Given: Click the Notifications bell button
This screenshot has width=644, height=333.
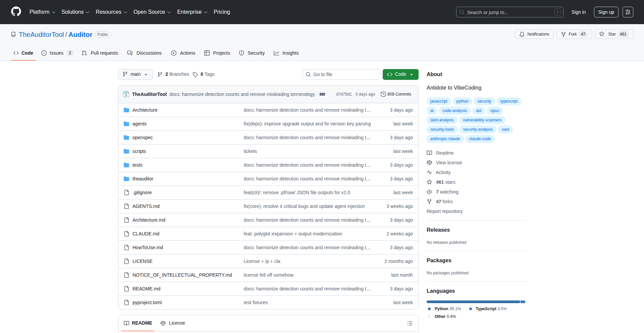Looking at the screenshot, I should pyautogui.click(x=534, y=34).
